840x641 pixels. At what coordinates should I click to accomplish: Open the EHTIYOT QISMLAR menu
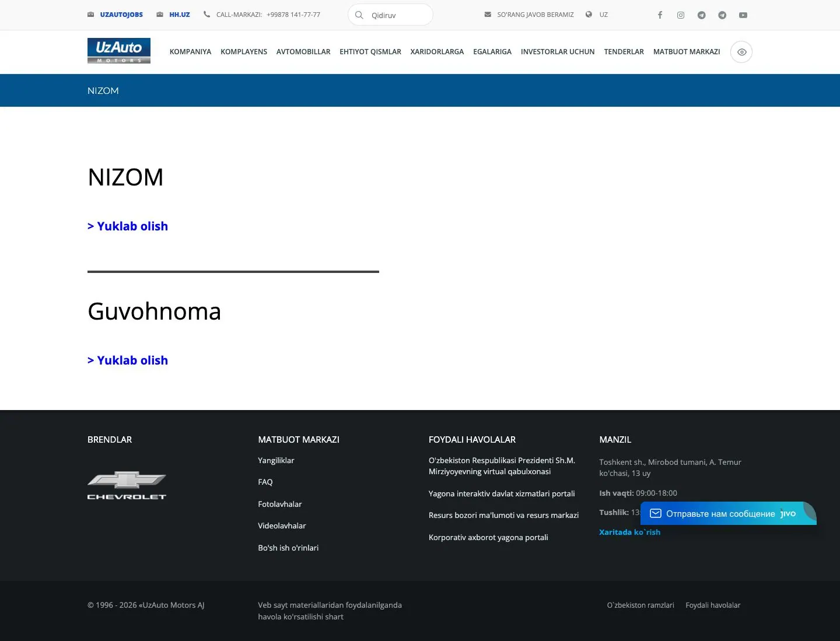tap(370, 52)
